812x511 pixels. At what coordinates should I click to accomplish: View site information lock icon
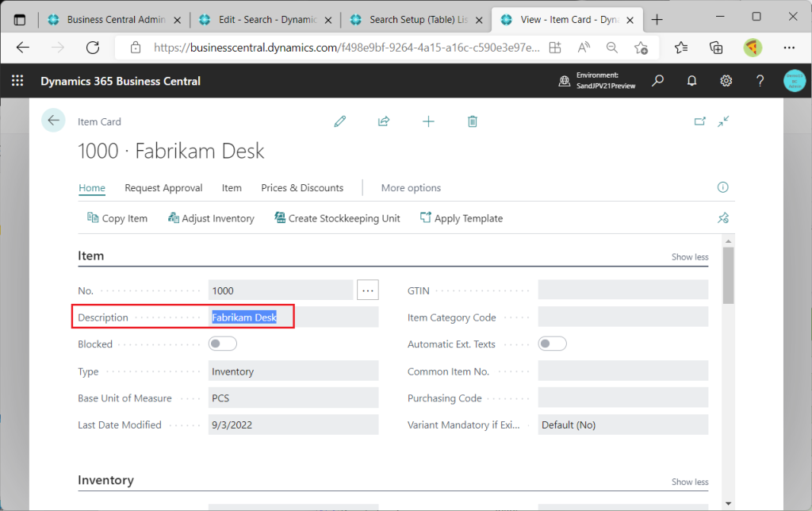click(136, 48)
